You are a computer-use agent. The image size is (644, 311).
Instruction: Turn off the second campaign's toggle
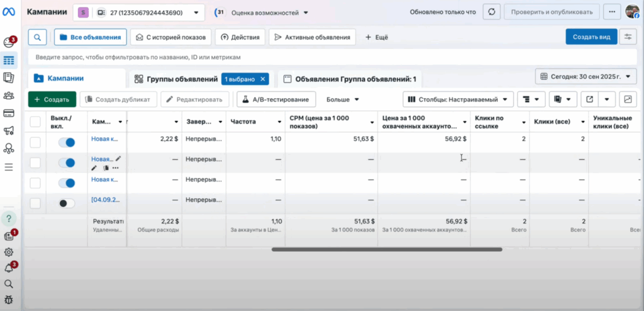[x=67, y=162]
